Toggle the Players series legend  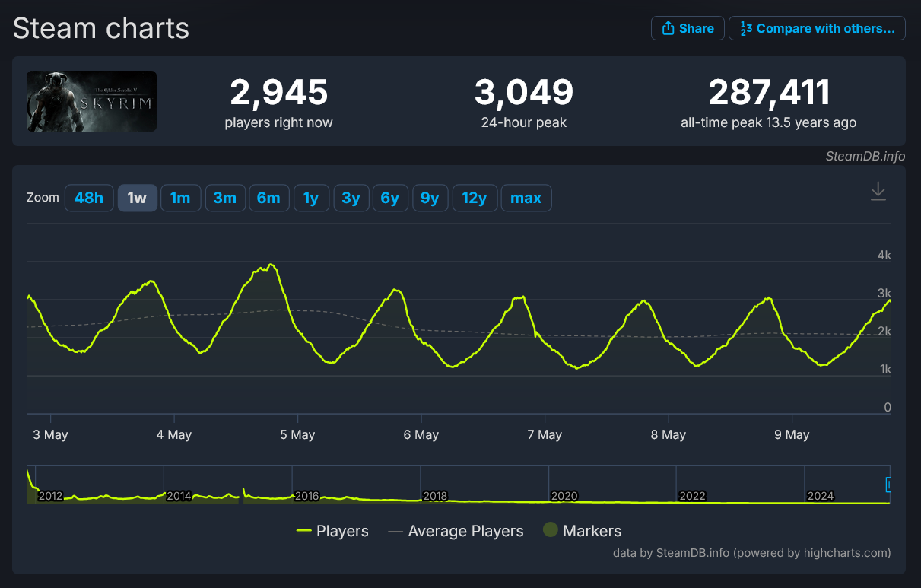point(332,531)
